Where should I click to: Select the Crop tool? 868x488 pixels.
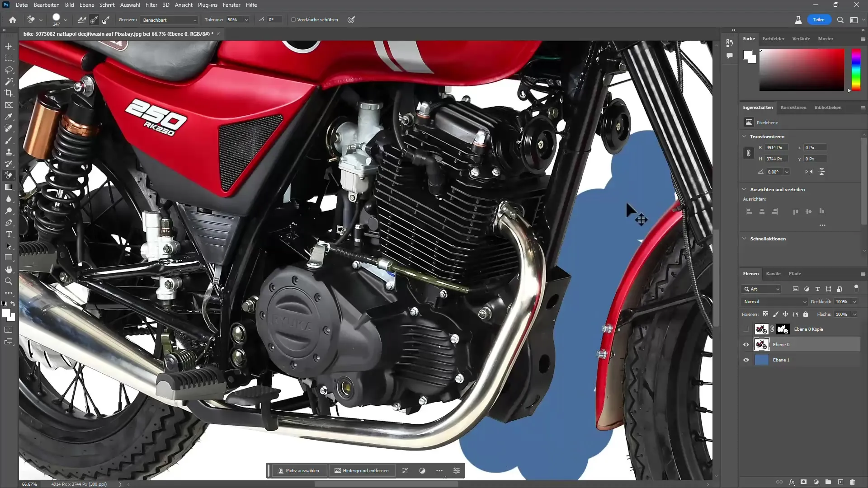[x=8, y=93]
